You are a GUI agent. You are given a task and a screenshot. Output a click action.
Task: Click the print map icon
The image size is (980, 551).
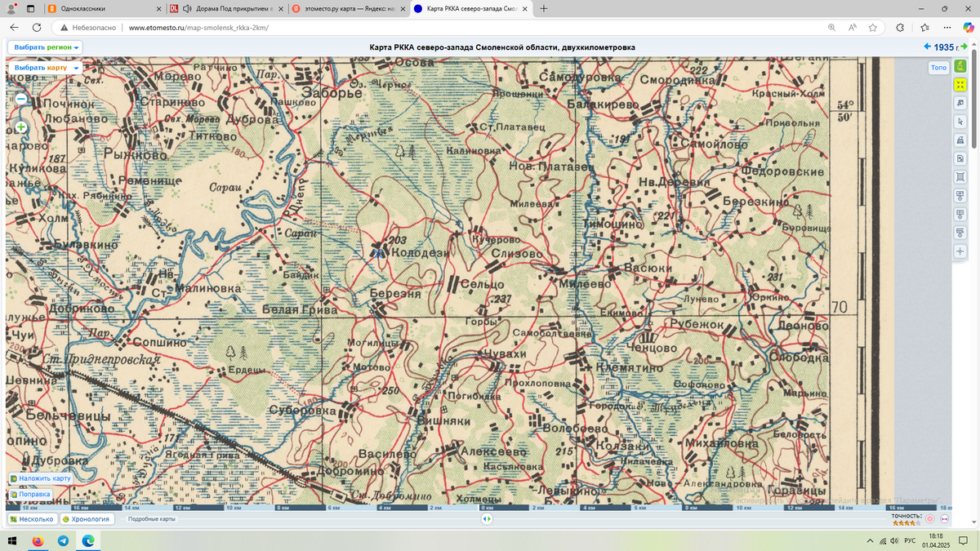[x=960, y=140]
